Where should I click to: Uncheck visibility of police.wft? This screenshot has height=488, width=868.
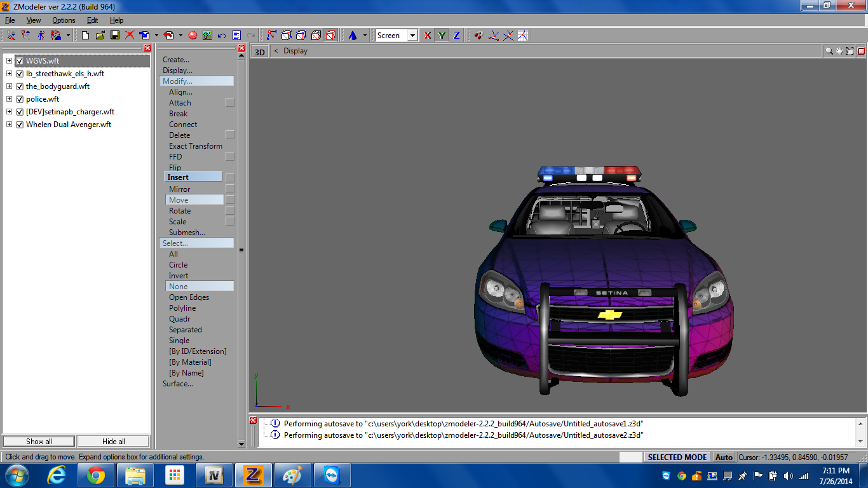(x=20, y=99)
